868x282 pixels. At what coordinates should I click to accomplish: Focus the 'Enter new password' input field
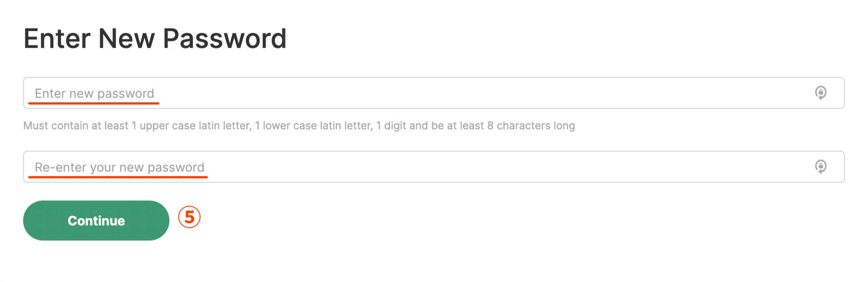tap(434, 93)
